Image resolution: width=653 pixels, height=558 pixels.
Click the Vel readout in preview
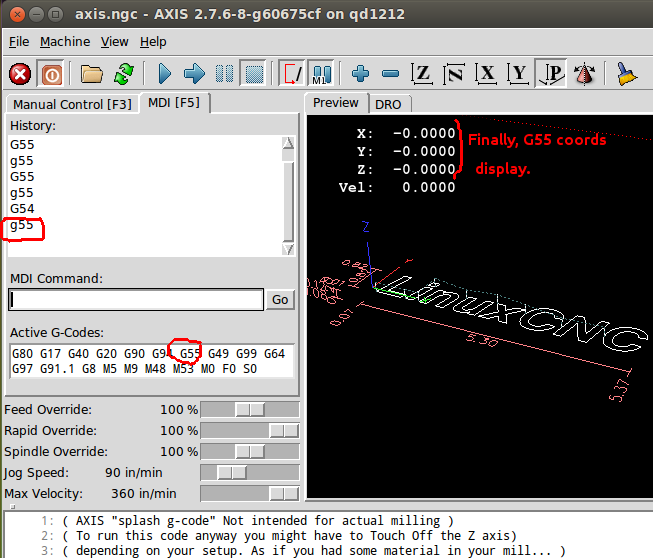coord(397,187)
